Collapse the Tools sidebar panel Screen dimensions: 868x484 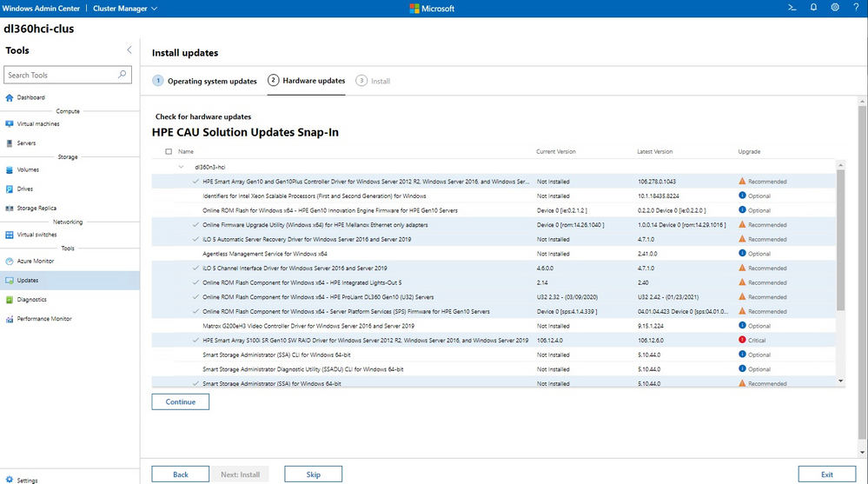pyautogui.click(x=129, y=50)
